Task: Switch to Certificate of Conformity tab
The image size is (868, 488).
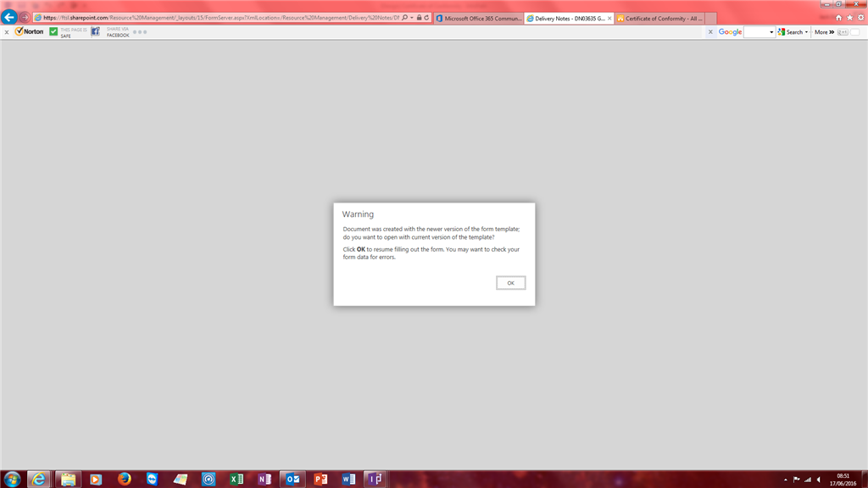Action: click(x=659, y=19)
